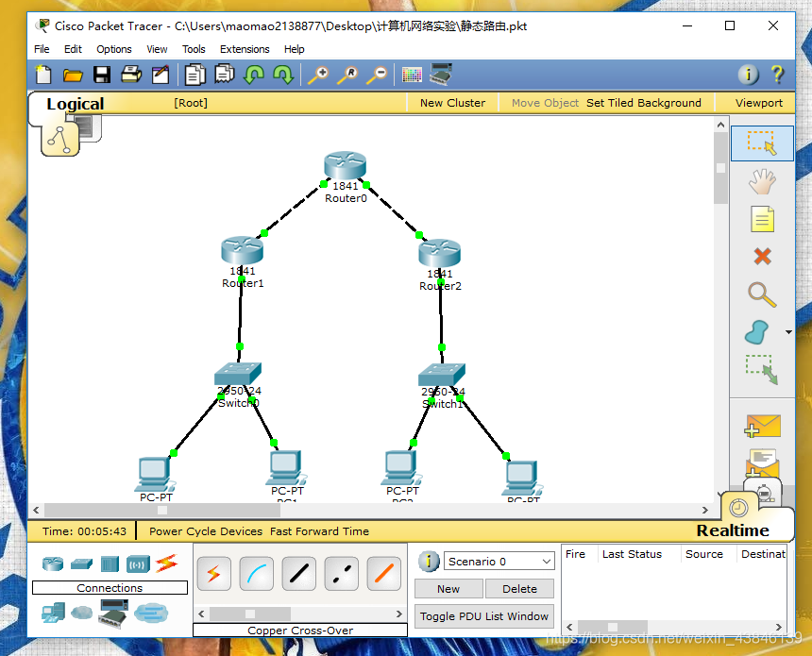Click the Paste toolbar icon
Screen dimensions: 812x656
tap(225, 74)
